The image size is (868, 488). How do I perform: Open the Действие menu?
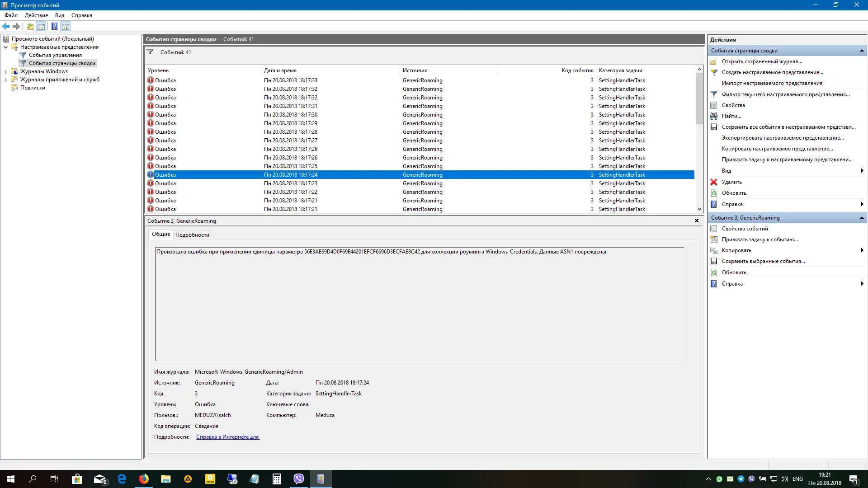point(36,15)
